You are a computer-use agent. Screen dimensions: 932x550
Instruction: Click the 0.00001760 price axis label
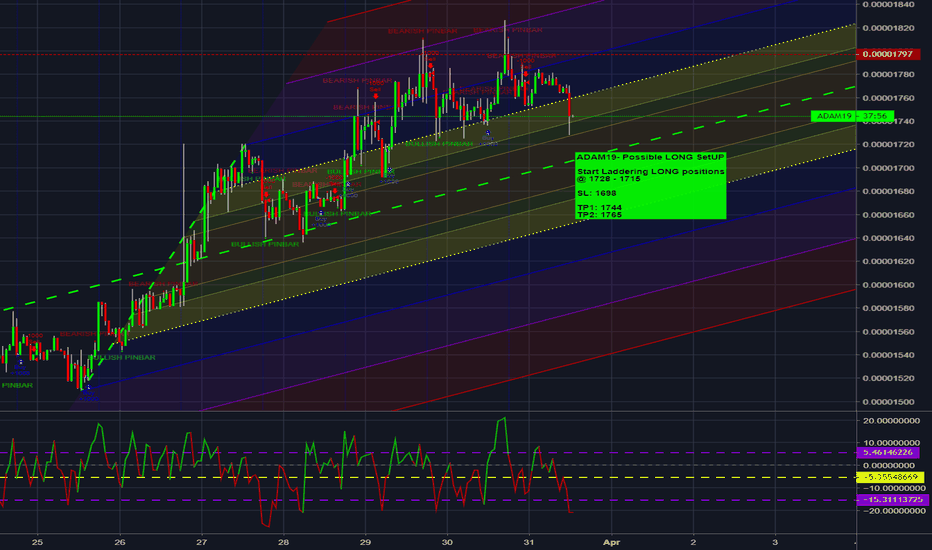[x=888, y=98]
